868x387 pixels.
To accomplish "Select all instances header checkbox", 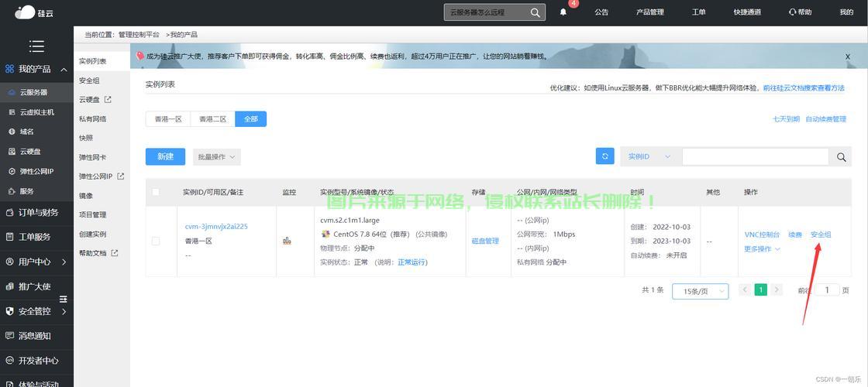I will [156, 192].
